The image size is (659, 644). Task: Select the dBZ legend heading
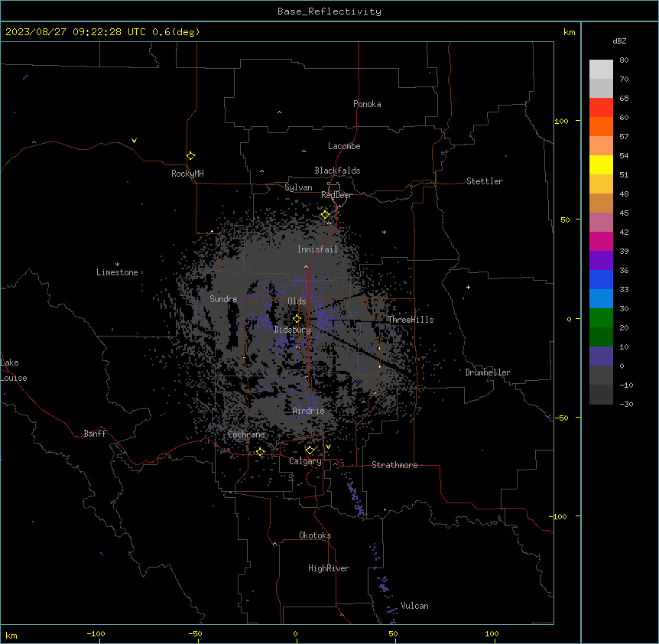pos(619,41)
